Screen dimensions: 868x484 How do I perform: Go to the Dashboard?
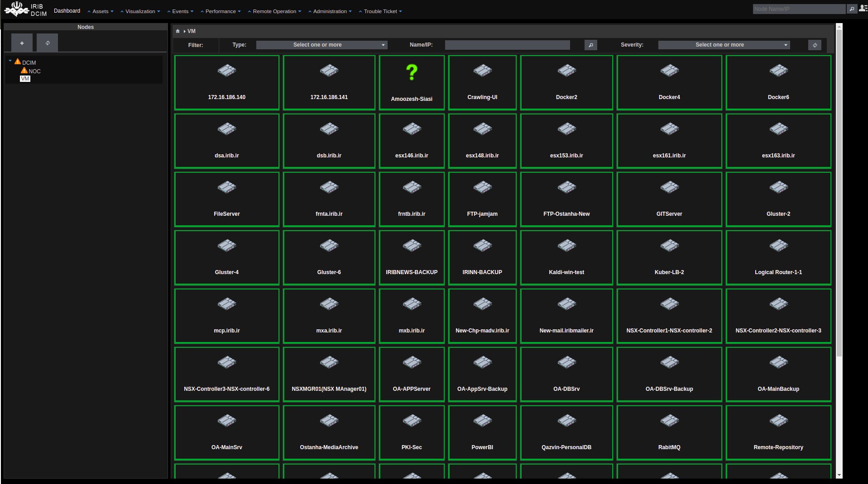pyautogui.click(x=67, y=11)
